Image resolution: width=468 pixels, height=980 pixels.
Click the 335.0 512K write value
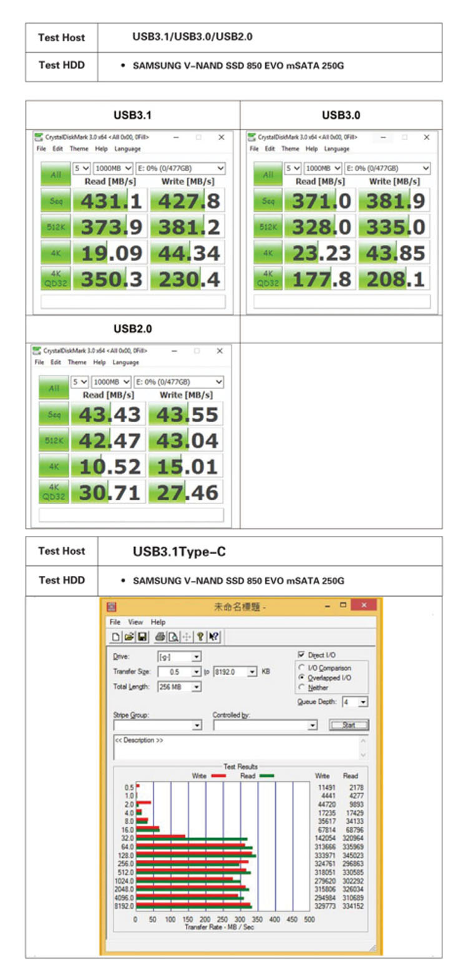[x=394, y=227]
